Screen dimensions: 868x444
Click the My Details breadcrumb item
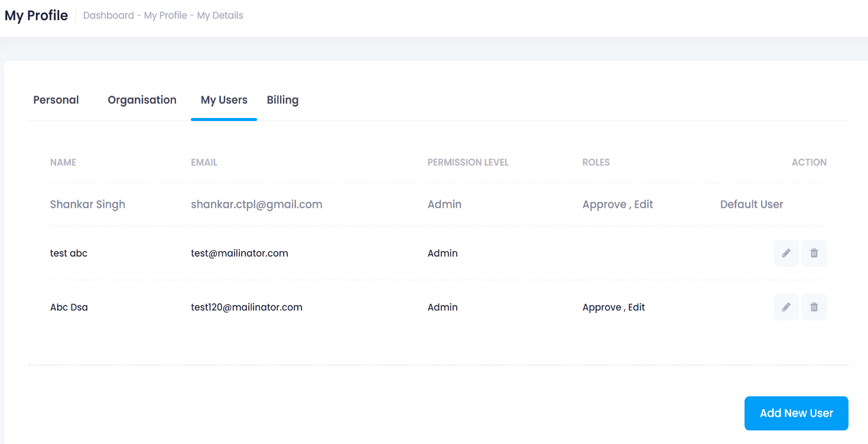pyautogui.click(x=220, y=15)
